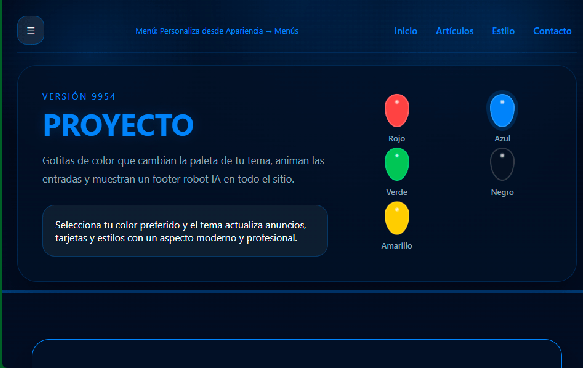Click the VERSIÓN 9954 label
The width and height of the screenshot is (583, 368).
coord(78,97)
